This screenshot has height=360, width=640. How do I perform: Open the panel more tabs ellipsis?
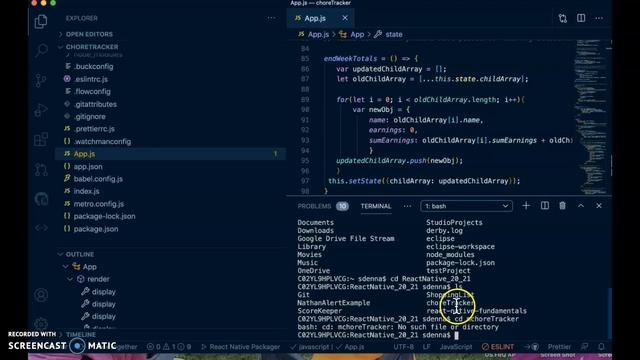(x=407, y=206)
